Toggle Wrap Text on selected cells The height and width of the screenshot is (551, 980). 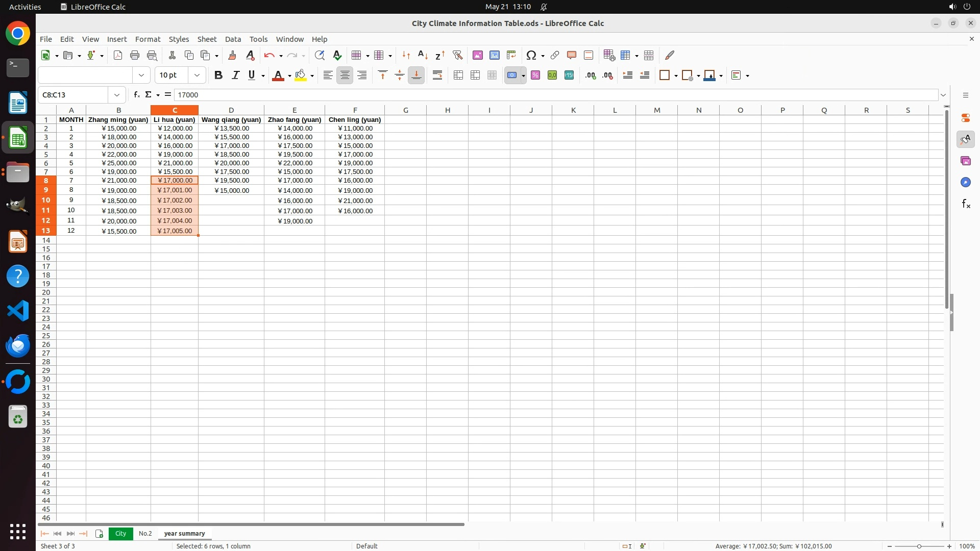coord(437,76)
